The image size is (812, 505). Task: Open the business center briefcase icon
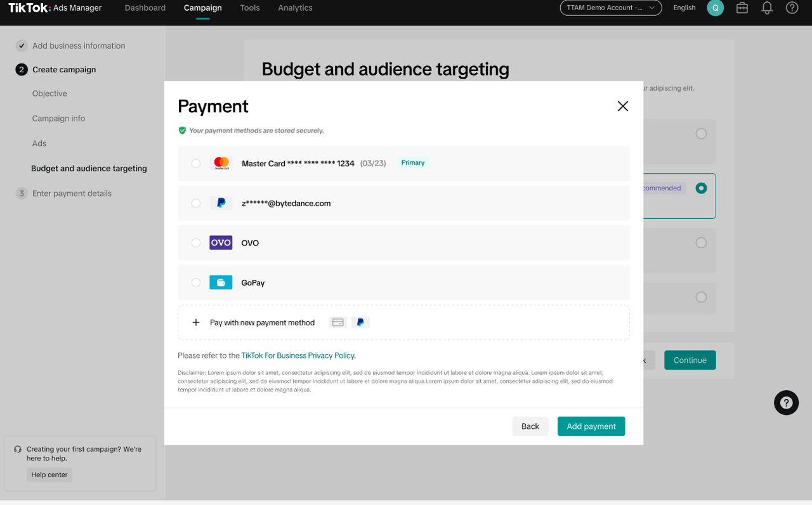tap(742, 8)
